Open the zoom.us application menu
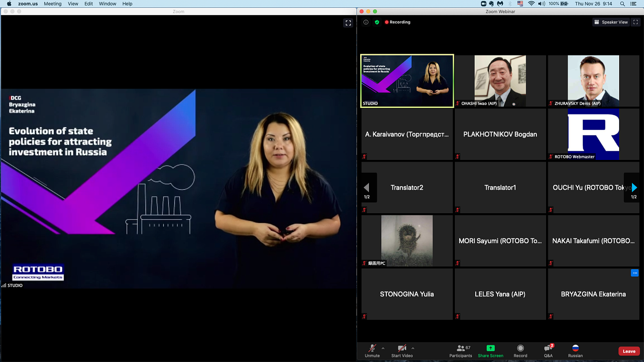 [28, 4]
